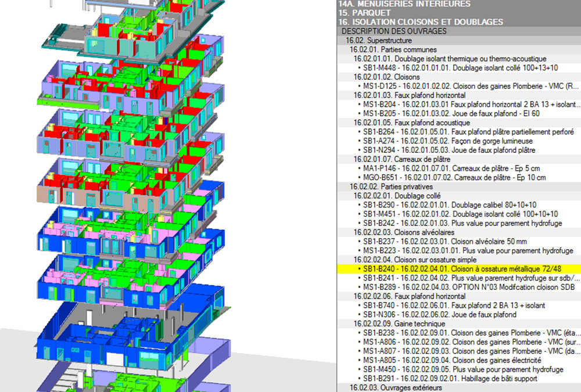
Task: Select 16.02.02. Parties privatives row
Action: click(x=459, y=187)
